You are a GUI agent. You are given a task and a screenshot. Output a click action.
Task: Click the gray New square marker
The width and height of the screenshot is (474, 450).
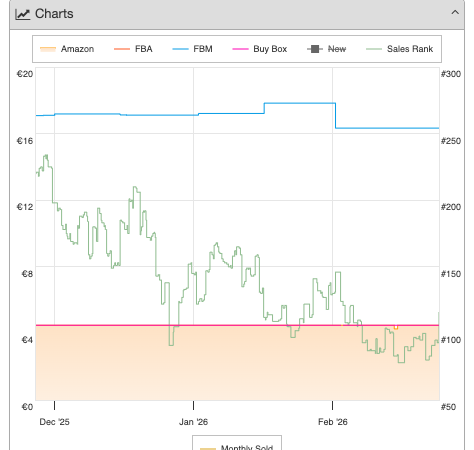[315, 49]
